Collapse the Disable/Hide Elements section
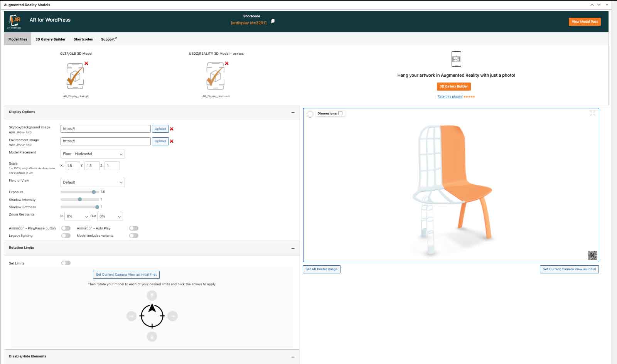Image resolution: width=617 pixels, height=364 pixels. (293, 357)
